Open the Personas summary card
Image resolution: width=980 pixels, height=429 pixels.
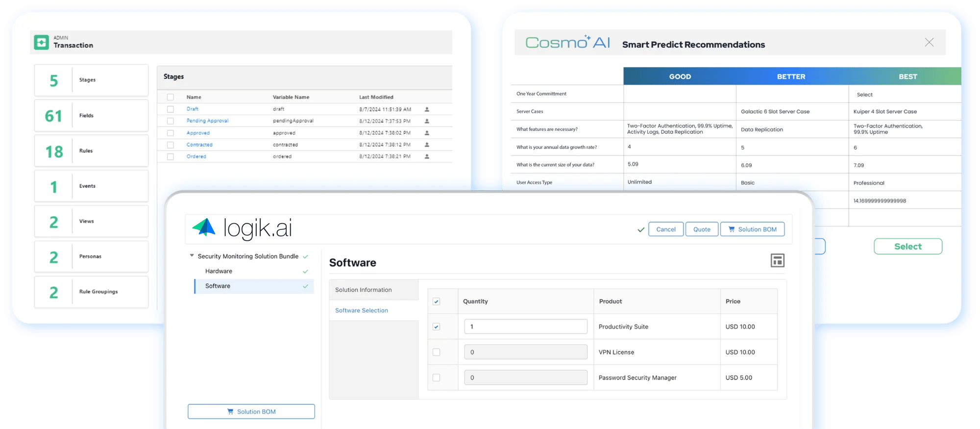pyautogui.click(x=91, y=256)
